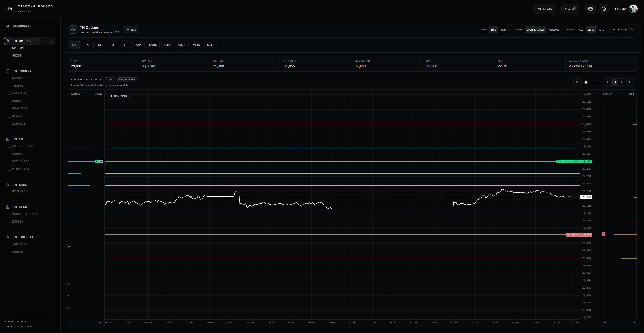
Task: Click the TN Journal book icon
Action: [8, 71]
